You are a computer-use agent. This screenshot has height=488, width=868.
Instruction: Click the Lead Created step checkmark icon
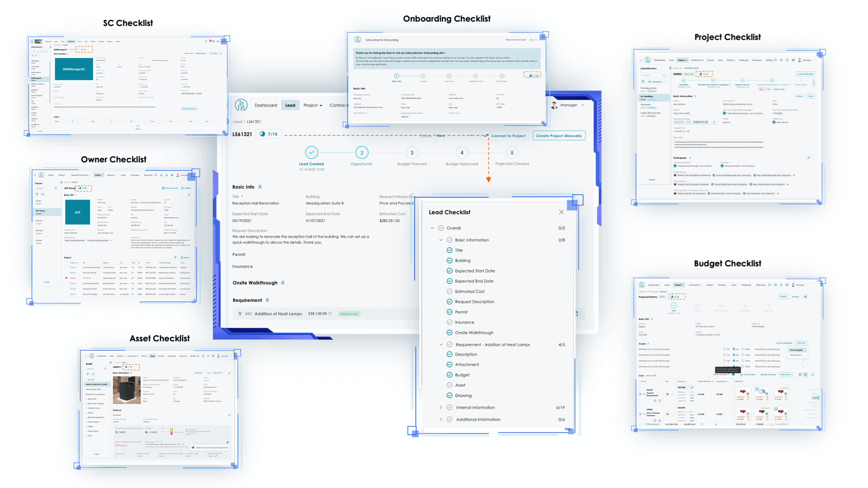pos(311,153)
